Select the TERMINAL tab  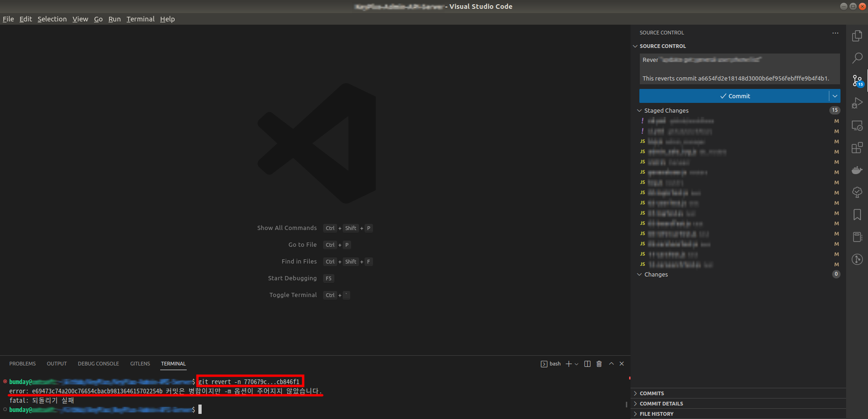pyautogui.click(x=173, y=364)
